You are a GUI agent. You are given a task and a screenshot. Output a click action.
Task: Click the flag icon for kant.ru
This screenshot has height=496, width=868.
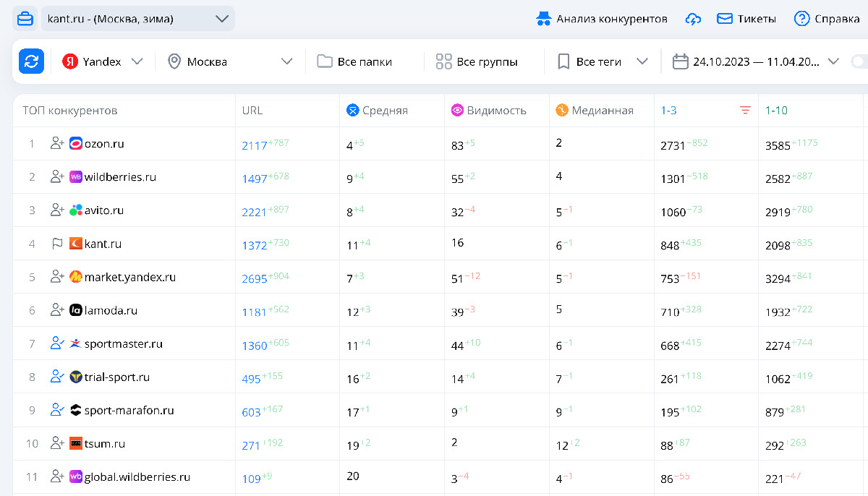57,244
